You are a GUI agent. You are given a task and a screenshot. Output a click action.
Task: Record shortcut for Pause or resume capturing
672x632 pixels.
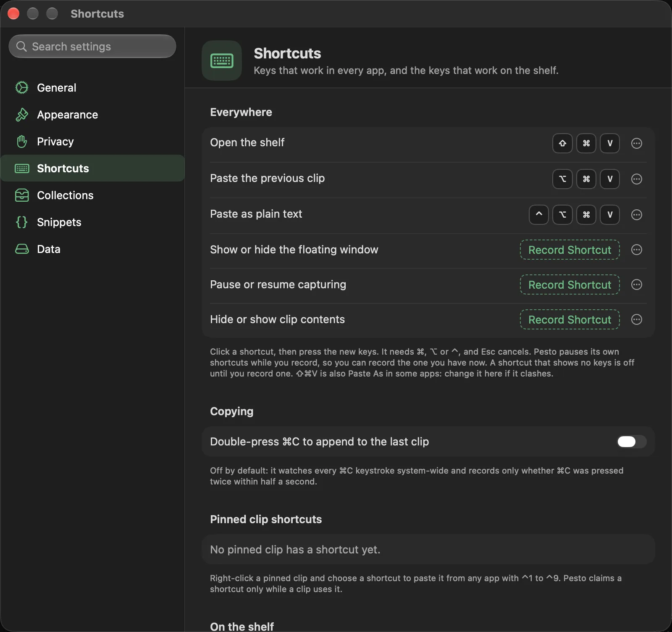[570, 284]
